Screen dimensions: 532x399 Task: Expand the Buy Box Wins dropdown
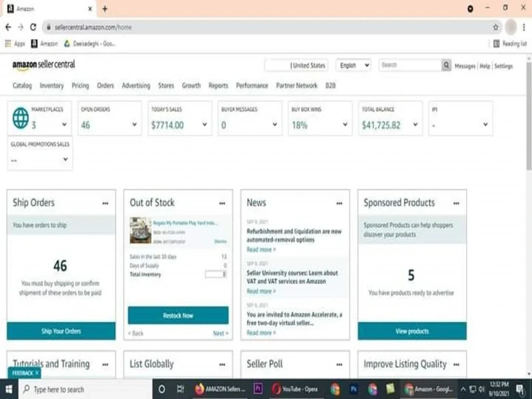pos(345,124)
